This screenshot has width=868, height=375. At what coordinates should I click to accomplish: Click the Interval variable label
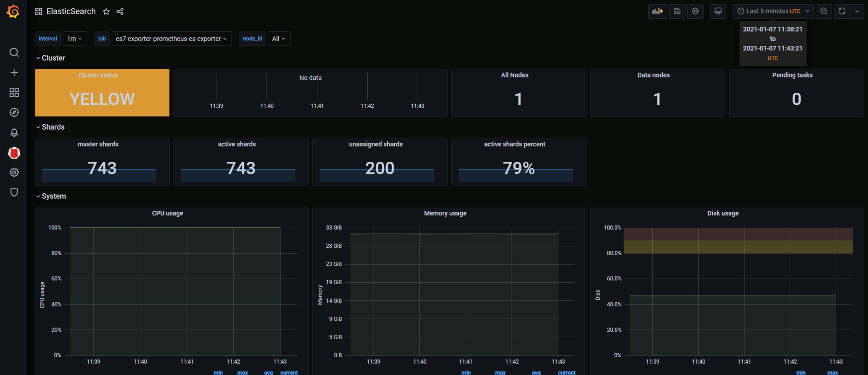(x=48, y=39)
